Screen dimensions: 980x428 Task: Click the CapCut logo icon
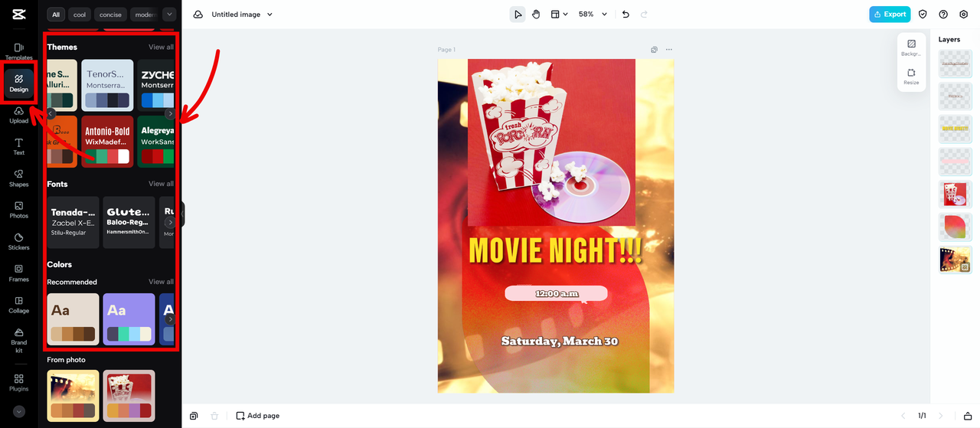click(18, 15)
